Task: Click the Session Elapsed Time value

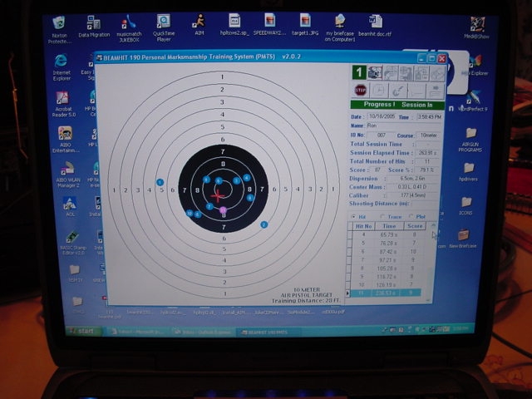Action: coord(426,153)
